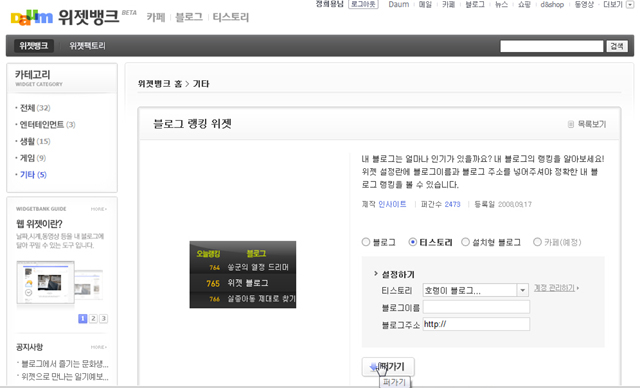The image size is (640, 388).
Task: Open 티스토리 in the header navigation
Action: tap(231, 17)
